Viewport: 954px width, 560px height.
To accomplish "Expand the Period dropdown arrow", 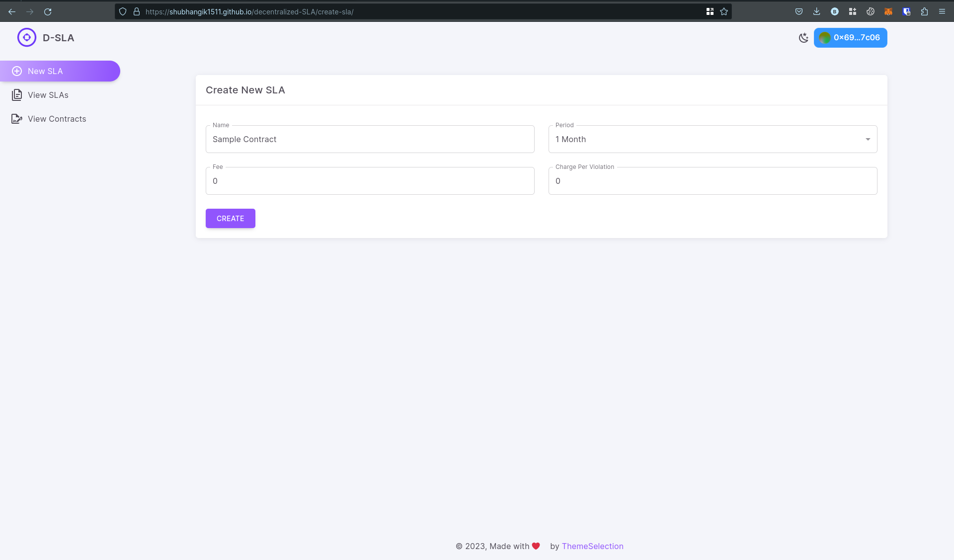I will (x=868, y=139).
